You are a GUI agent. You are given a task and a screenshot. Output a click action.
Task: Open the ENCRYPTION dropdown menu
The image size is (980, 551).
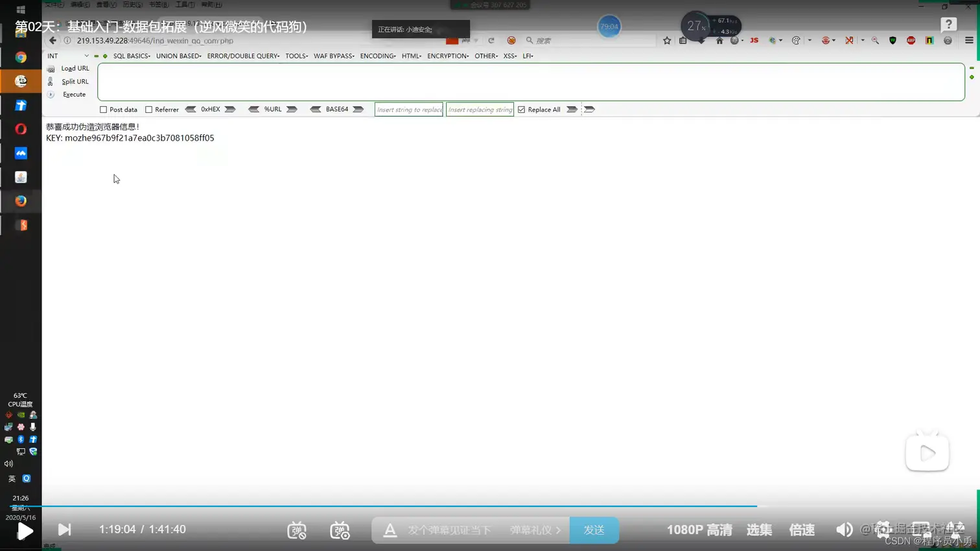tap(448, 56)
